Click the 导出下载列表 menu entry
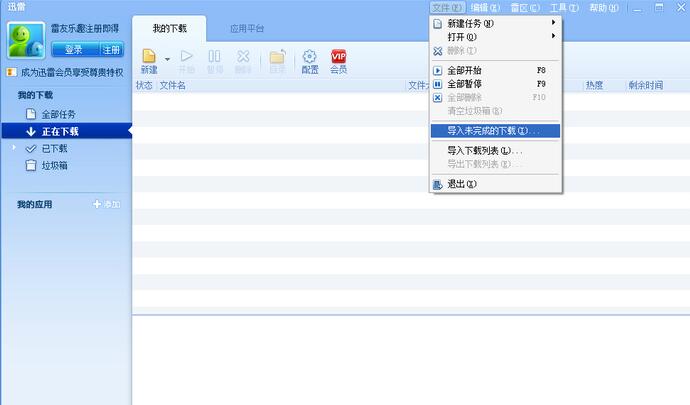 (495, 164)
